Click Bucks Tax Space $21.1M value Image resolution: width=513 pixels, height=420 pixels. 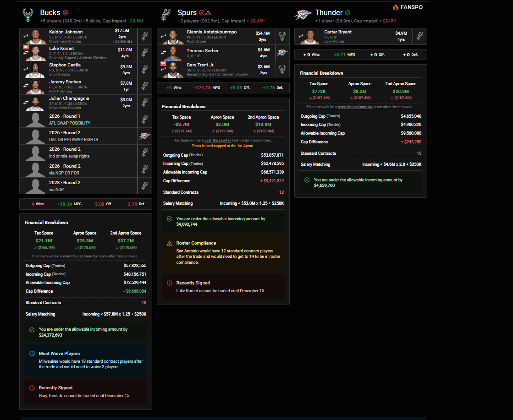(44, 241)
